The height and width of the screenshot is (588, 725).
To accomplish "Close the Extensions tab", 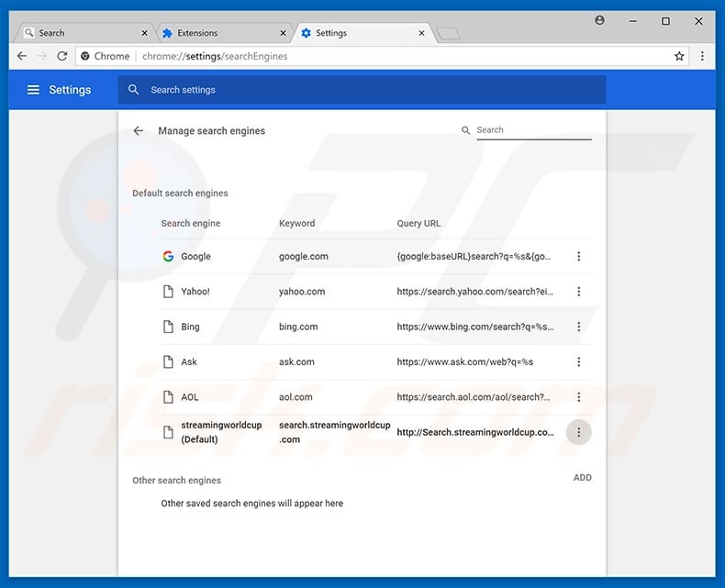I will click(x=283, y=33).
